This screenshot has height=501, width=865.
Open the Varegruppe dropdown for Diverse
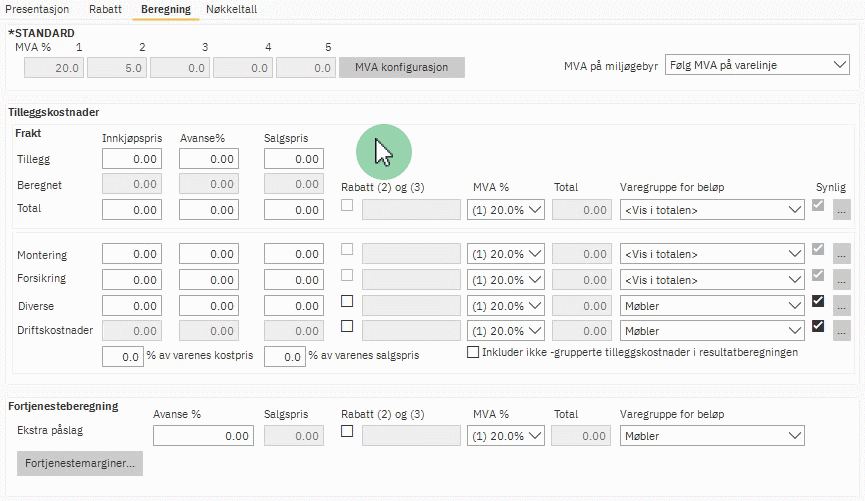[x=712, y=305]
